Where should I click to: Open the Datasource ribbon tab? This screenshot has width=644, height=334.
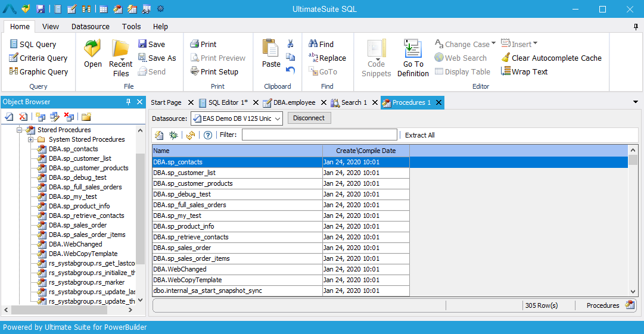(x=90, y=27)
